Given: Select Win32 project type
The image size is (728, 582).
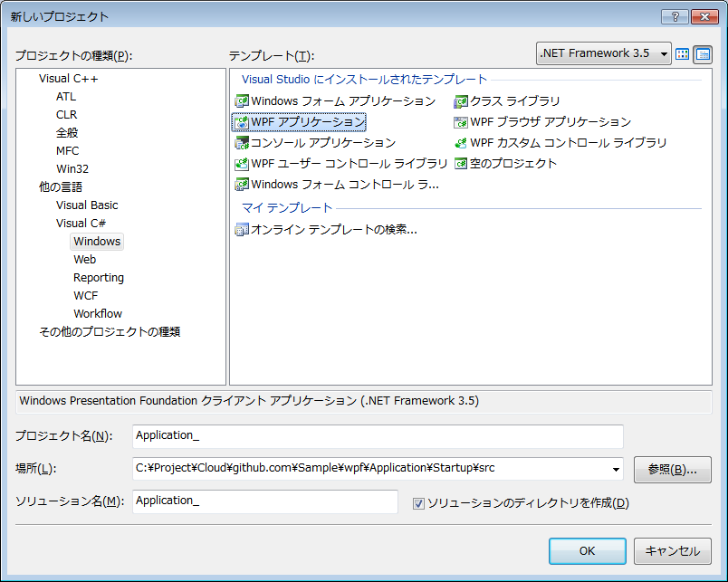Looking at the screenshot, I should tap(72, 169).
